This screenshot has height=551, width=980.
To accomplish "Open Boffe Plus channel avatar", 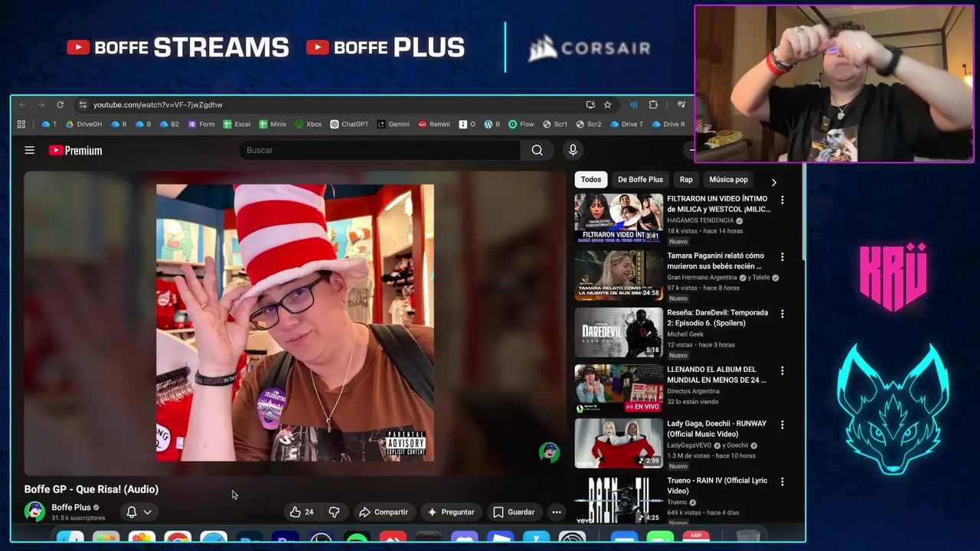I will coord(34,511).
